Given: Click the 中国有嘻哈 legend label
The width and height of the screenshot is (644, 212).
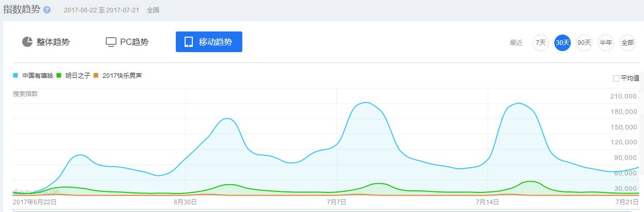Looking at the screenshot, I should [38, 75].
